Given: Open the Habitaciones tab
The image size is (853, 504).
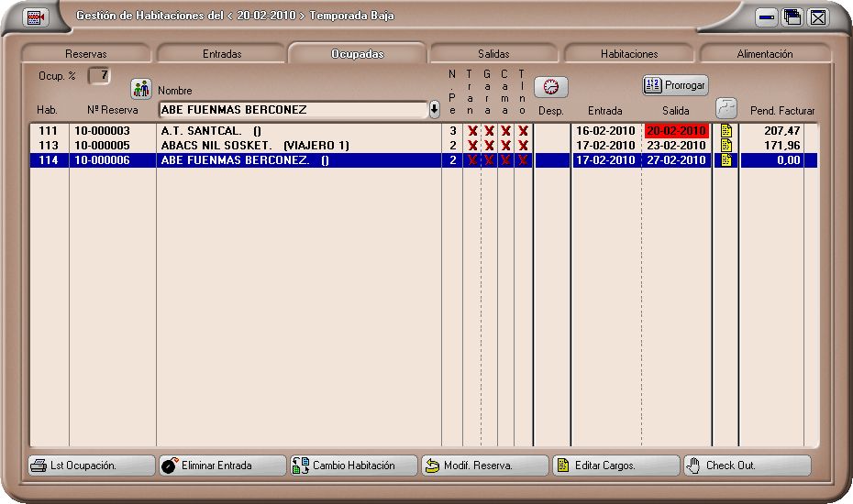Looking at the screenshot, I should point(629,54).
